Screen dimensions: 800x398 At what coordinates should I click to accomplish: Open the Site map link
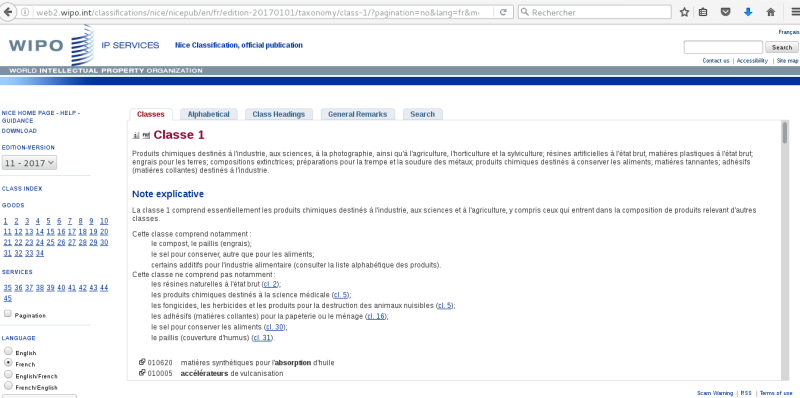pos(787,61)
